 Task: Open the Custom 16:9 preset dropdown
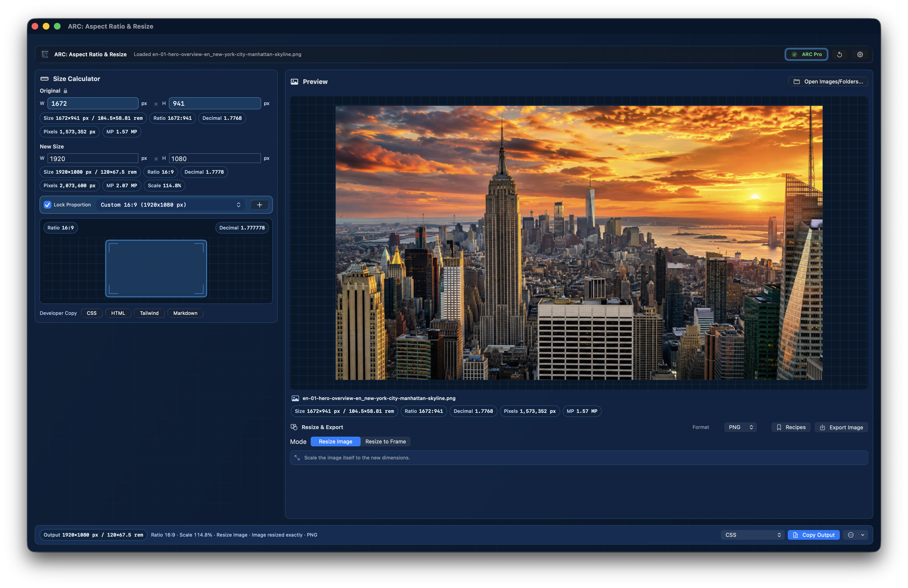[170, 205]
